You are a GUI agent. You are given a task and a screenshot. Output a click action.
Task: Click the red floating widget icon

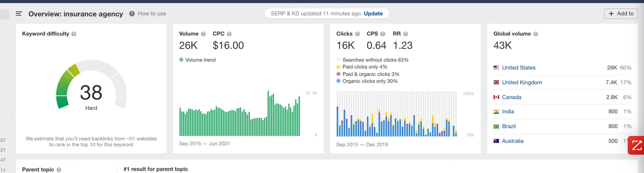tap(636, 145)
